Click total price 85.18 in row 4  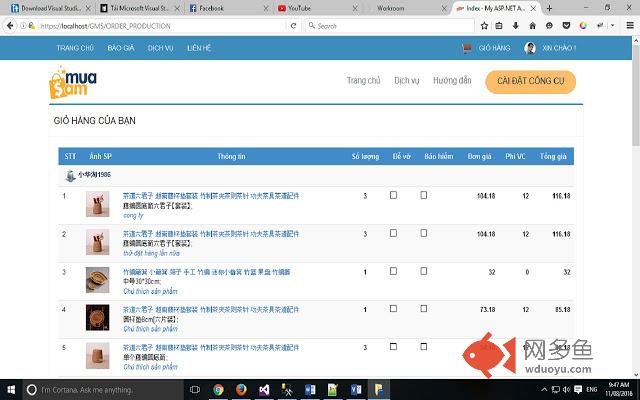[x=562, y=310]
